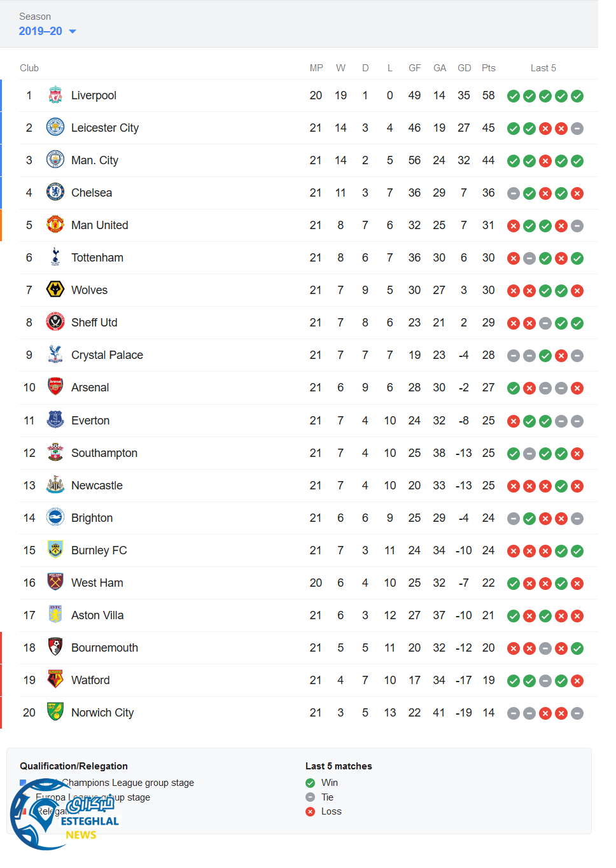This screenshot has height=868, width=616.
Task: Click Liverpool's most recent win indicator
Action: 577,96
